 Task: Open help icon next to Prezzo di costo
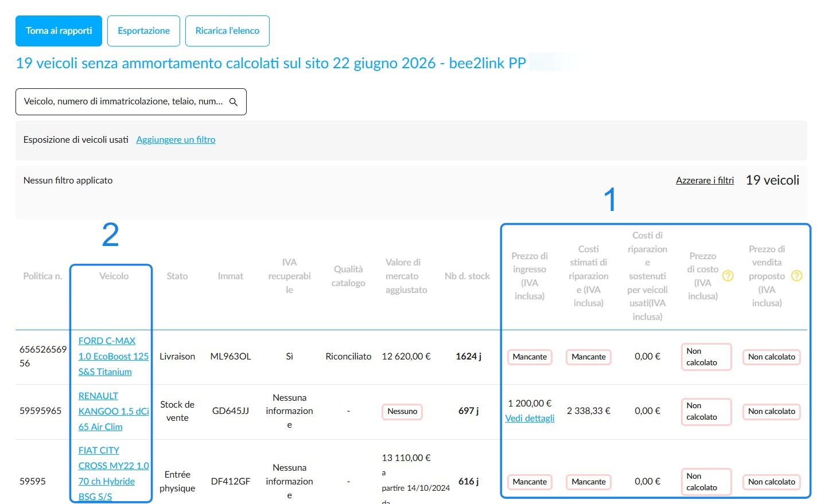[x=727, y=276]
